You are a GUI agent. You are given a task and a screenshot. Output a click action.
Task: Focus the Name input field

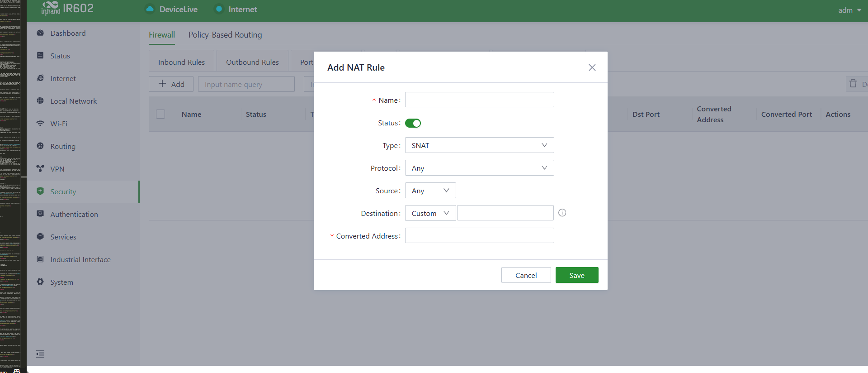pyautogui.click(x=480, y=100)
